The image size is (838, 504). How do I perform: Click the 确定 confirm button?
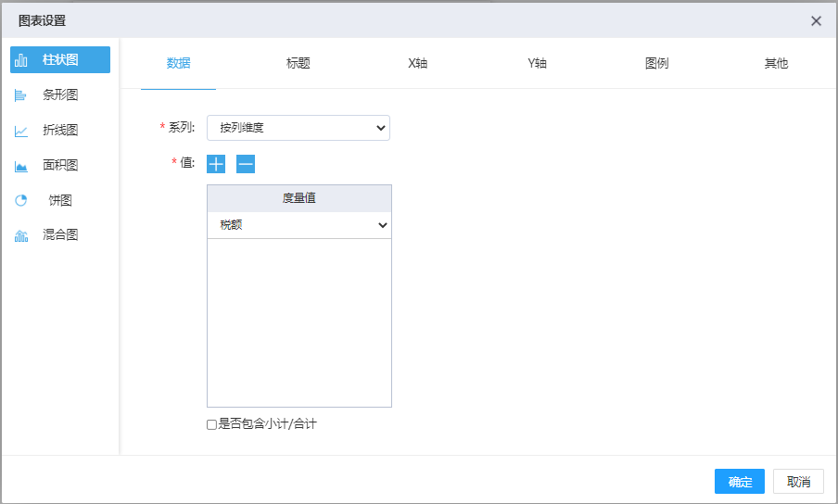(x=739, y=482)
